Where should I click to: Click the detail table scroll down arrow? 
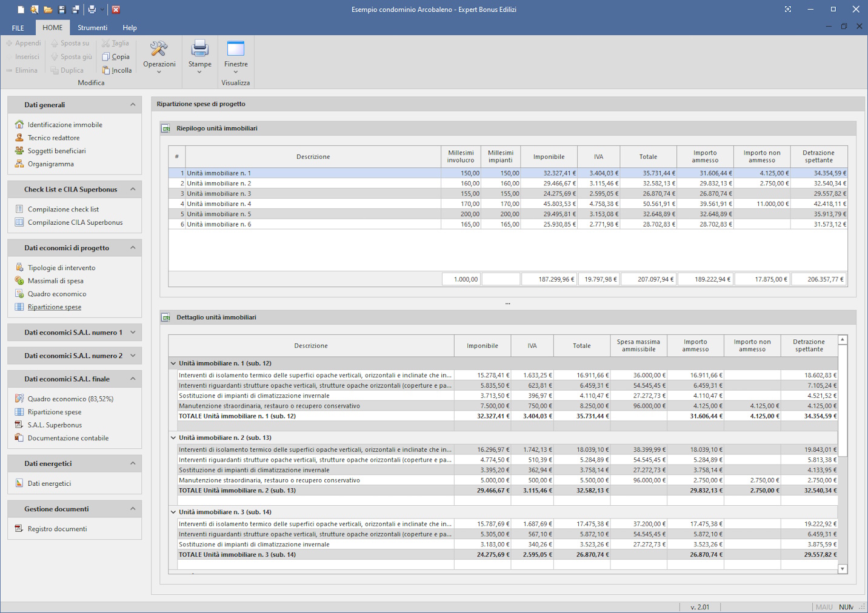(842, 569)
